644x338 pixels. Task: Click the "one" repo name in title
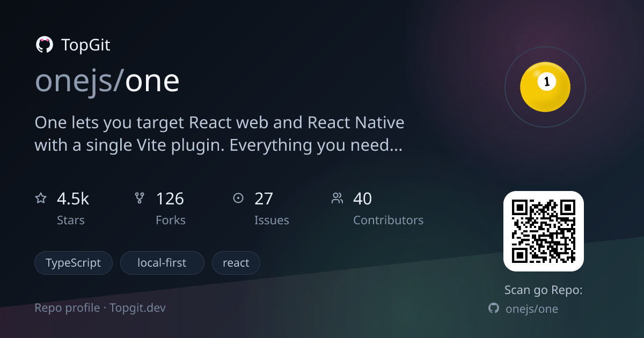click(x=152, y=82)
